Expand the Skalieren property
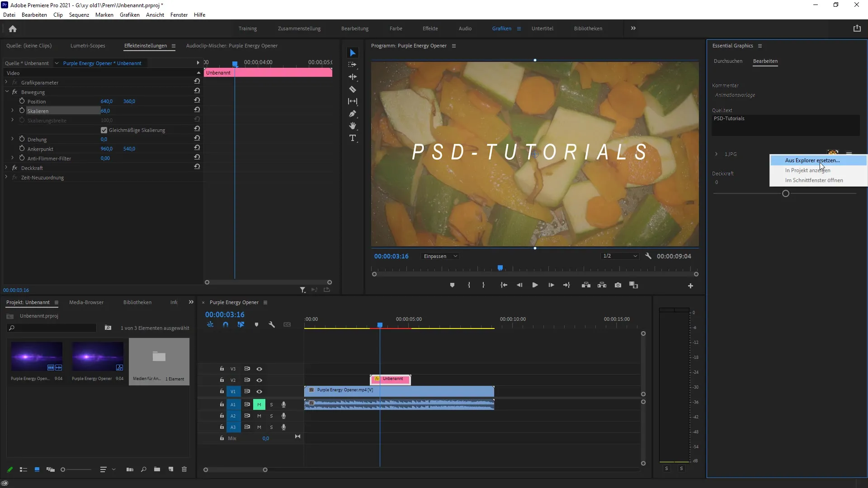The width and height of the screenshot is (868, 488). [x=13, y=110]
